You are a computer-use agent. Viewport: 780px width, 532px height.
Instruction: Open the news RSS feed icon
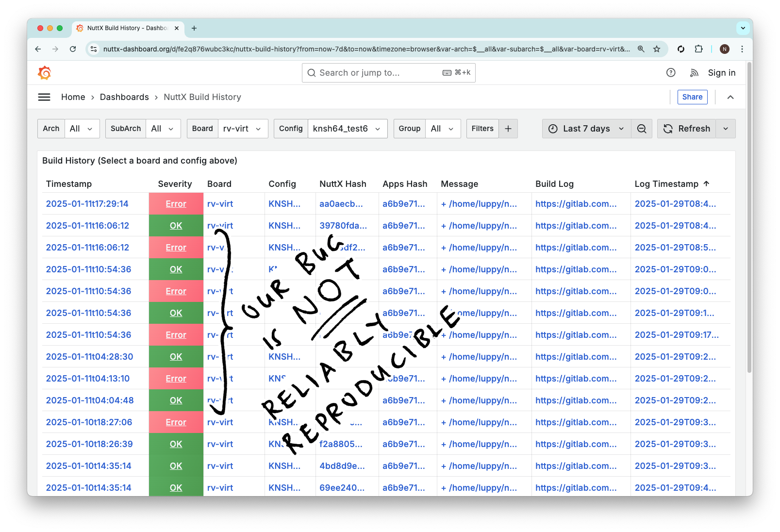tap(694, 73)
